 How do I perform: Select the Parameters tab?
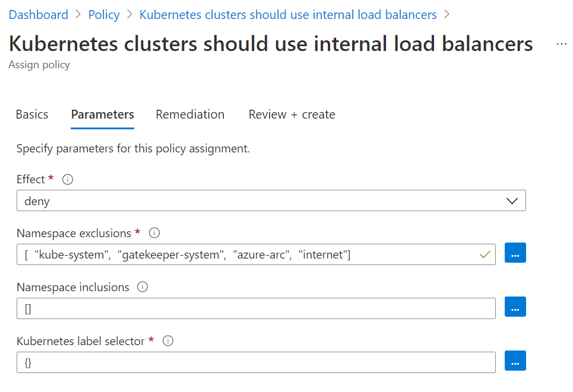pos(102,114)
